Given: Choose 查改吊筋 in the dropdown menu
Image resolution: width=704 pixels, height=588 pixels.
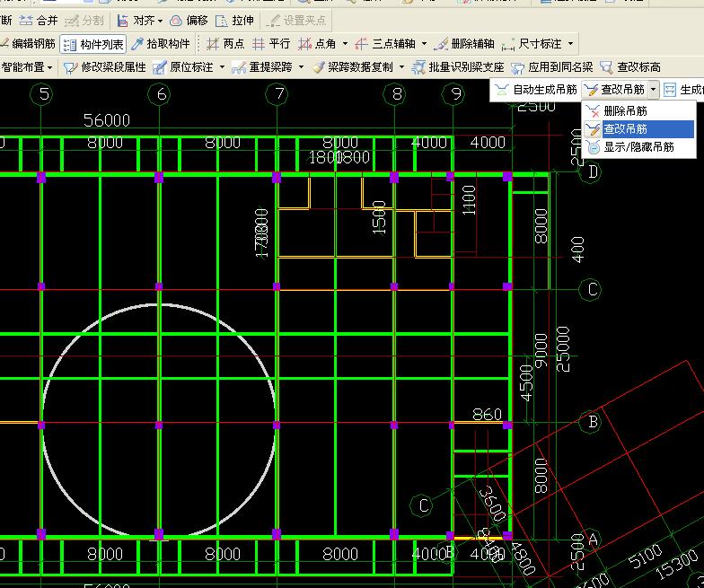Looking at the screenshot, I should tap(639, 129).
